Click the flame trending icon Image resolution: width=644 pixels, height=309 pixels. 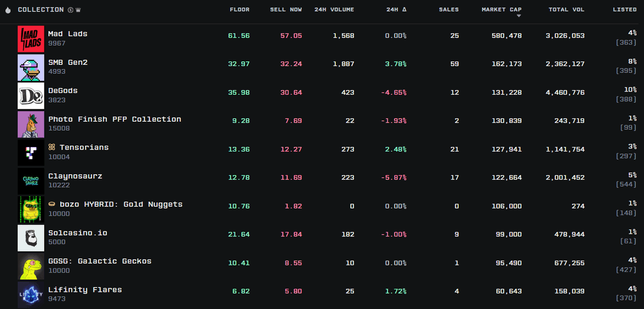tap(8, 9)
